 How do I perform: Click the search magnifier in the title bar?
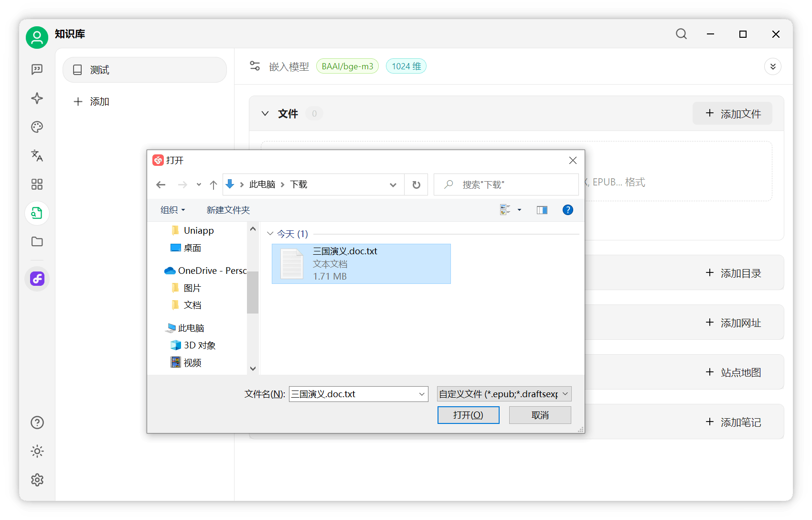coord(681,34)
